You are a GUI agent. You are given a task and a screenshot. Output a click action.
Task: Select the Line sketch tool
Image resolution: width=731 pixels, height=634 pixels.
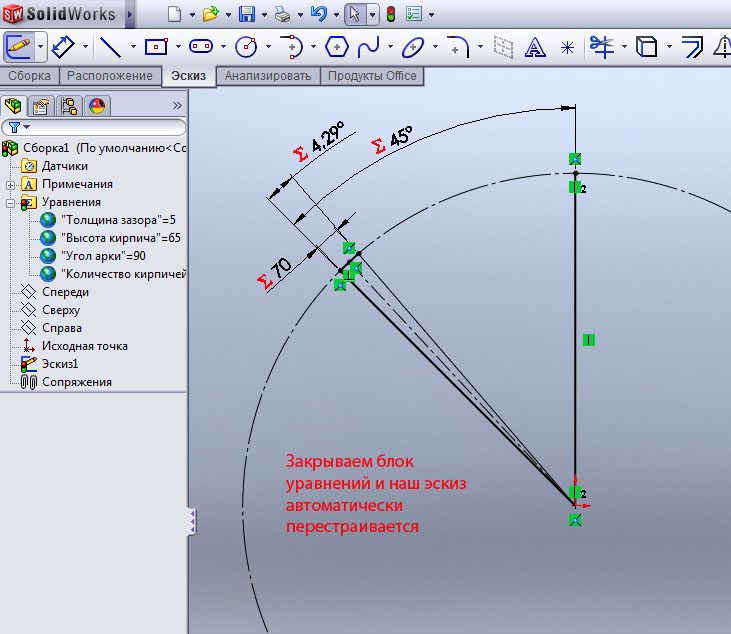tap(110, 46)
